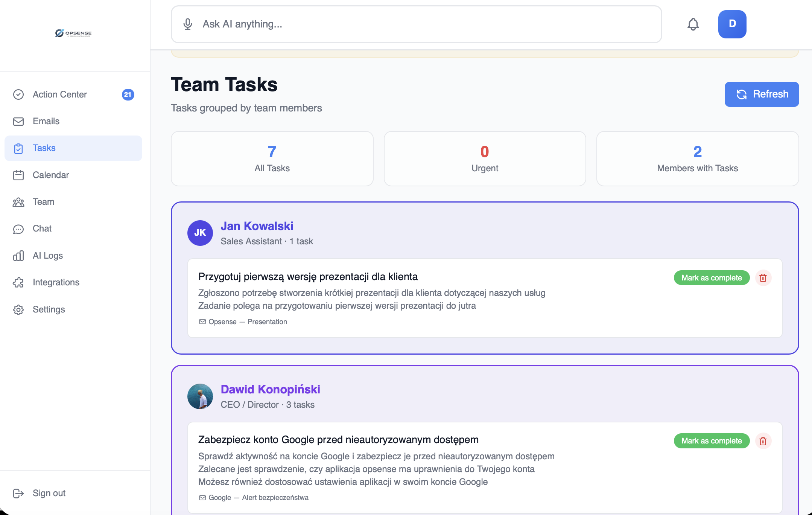The width and height of the screenshot is (812, 515).
Task: Click JK avatar circle
Action: [x=200, y=233]
